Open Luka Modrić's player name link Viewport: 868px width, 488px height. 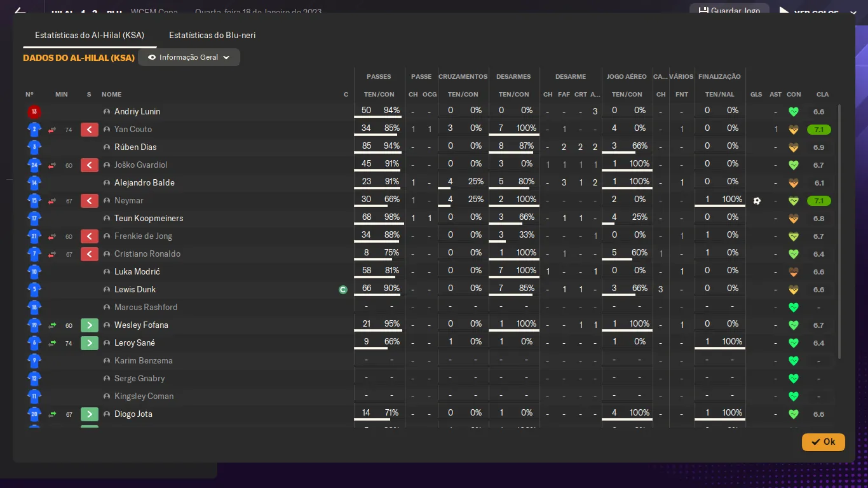(137, 272)
